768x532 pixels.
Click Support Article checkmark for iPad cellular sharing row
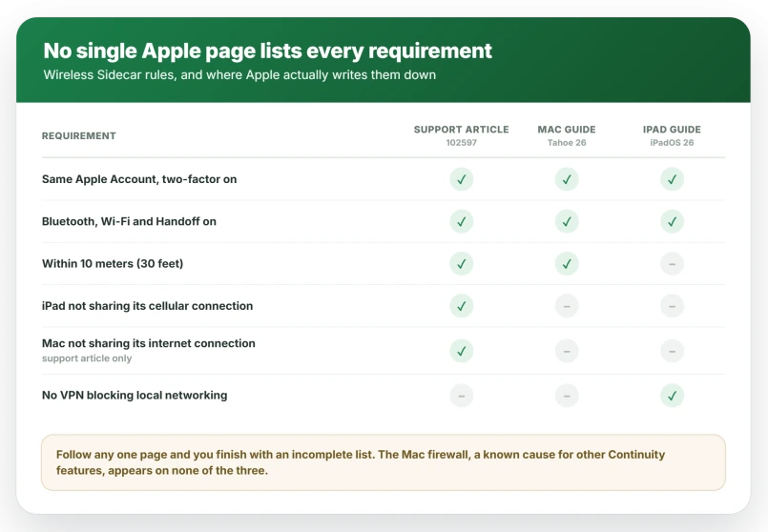[462, 306]
